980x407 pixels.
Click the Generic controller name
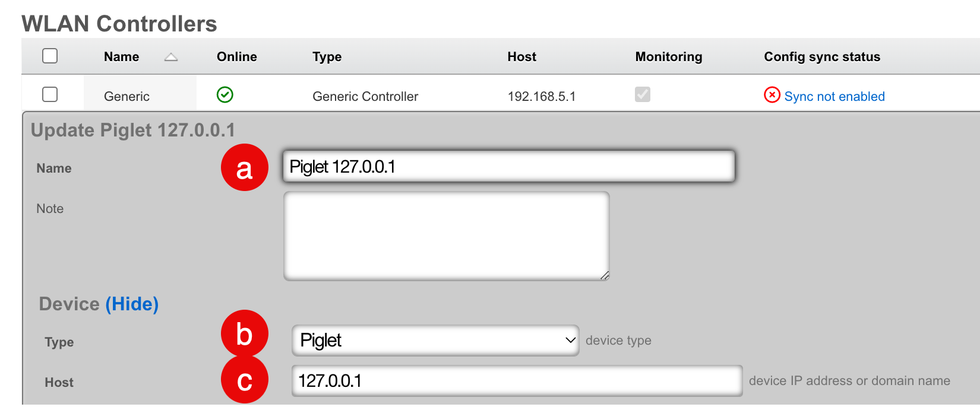tap(127, 97)
